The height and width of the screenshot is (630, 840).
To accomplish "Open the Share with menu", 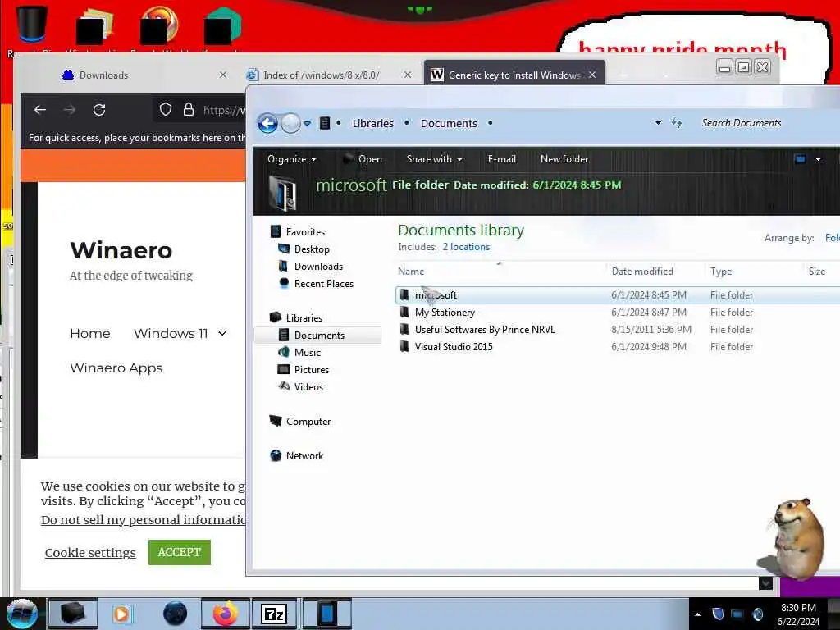I will [435, 159].
